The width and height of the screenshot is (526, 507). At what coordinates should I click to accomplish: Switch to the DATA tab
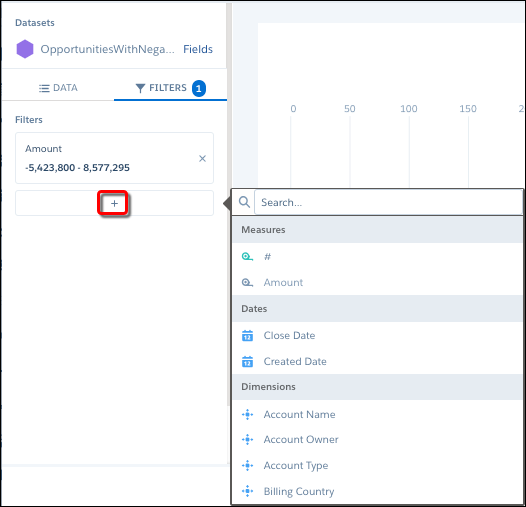point(58,88)
